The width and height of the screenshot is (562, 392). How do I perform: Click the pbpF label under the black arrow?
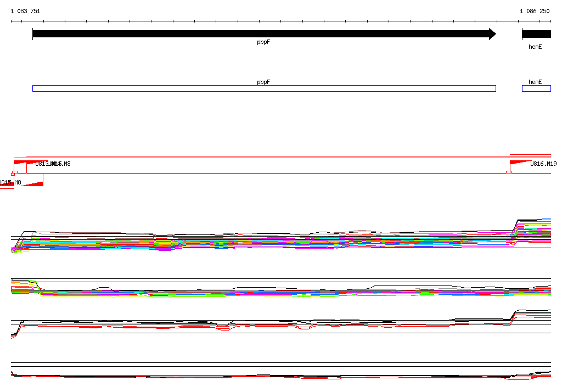(263, 42)
